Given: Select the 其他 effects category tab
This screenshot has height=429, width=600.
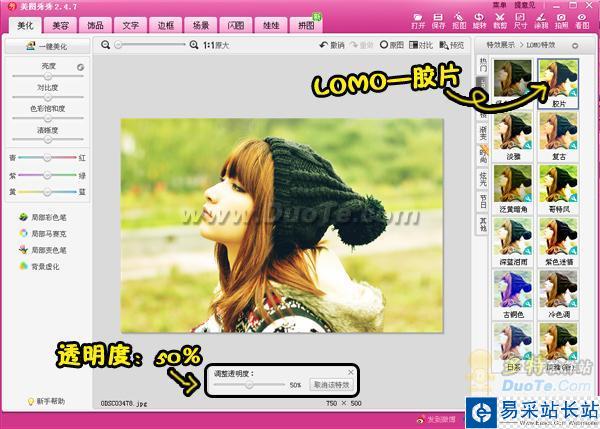Looking at the screenshot, I should click(483, 224).
